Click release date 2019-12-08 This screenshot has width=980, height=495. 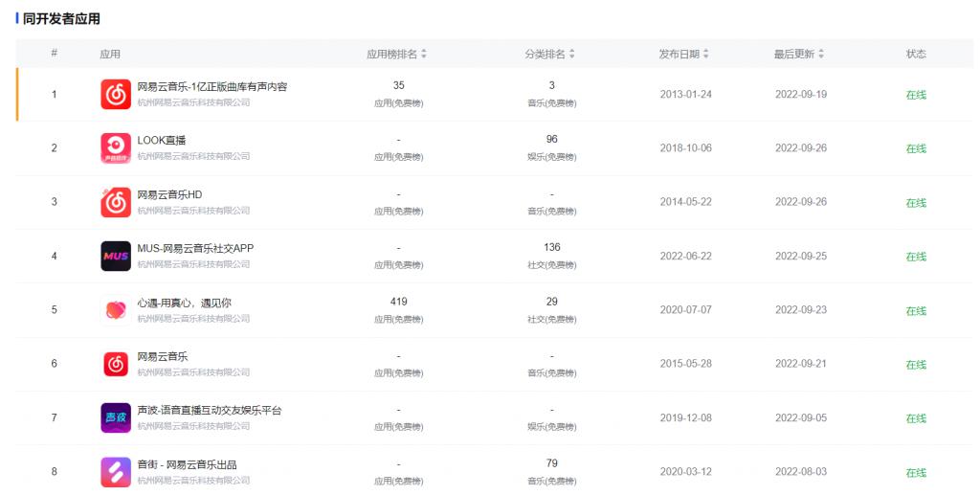(x=685, y=418)
